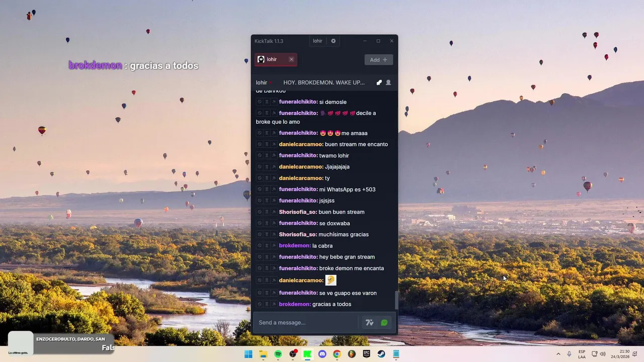Click hourglass icon beside brokdemon 'la cabra'
Image resolution: width=644 pixels, height=362 pixels.
pyautogui.click(x=267, y=246)
